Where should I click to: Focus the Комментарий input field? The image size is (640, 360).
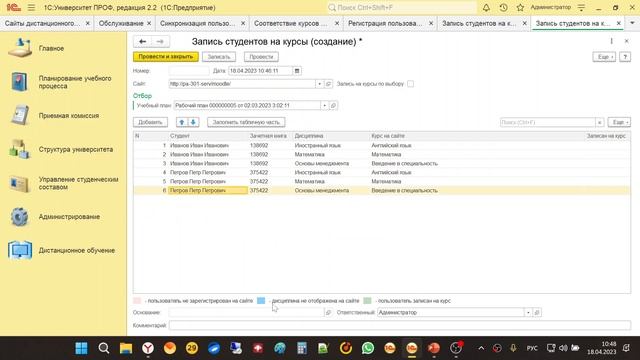pyautogui.click(x=400, y=325)
